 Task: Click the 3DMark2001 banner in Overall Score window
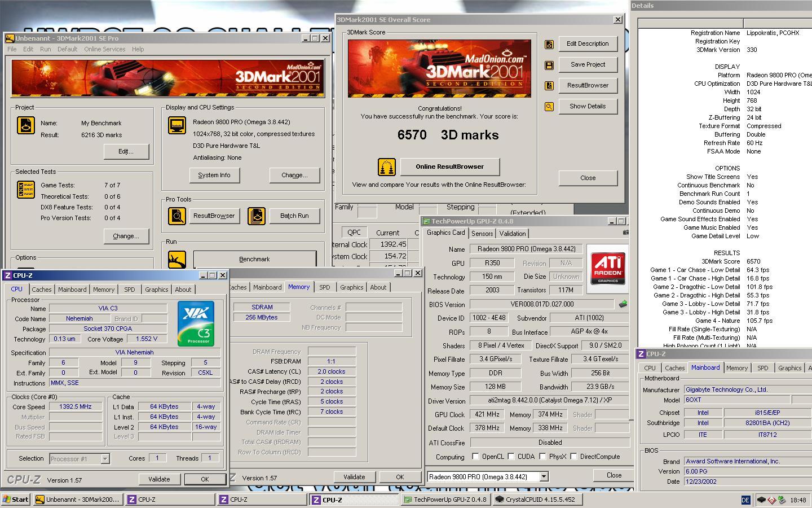[x=439, y=68]
